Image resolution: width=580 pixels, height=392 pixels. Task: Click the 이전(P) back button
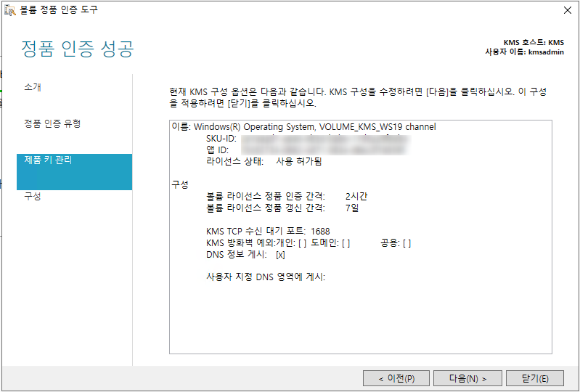click(396, 378)
